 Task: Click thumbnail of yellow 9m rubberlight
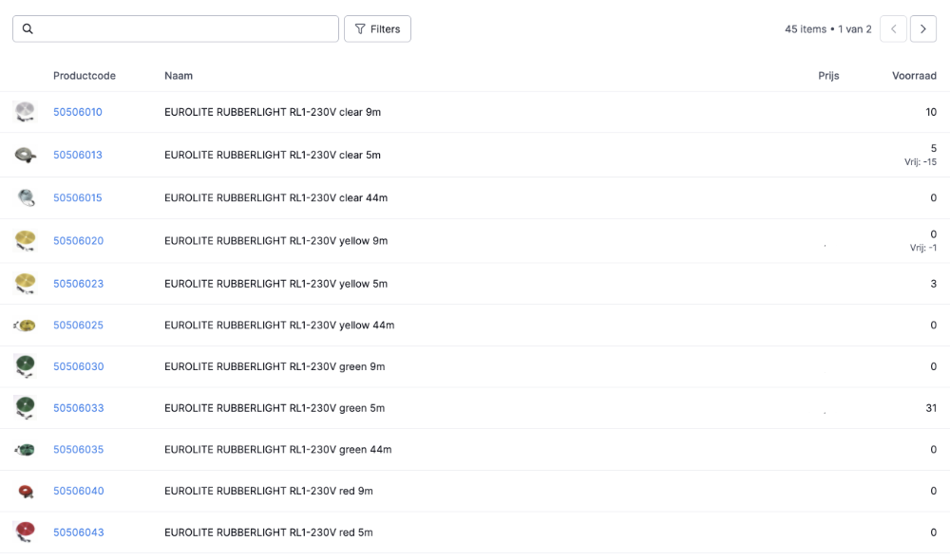point(26,240)
